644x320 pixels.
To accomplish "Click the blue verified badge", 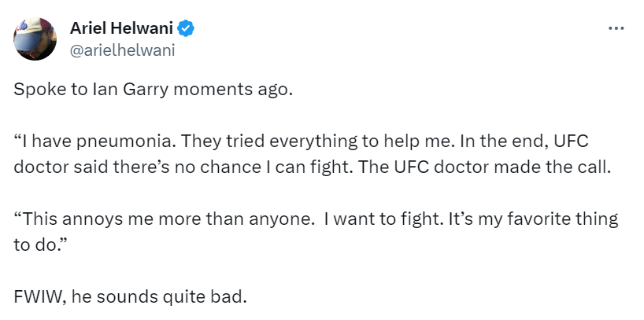I will (x=186, y=29).
